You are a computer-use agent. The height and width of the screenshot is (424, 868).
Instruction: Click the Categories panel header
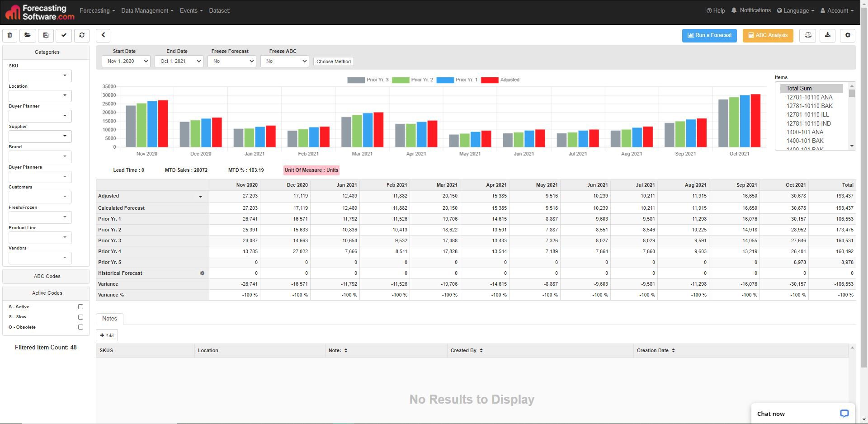[x=46, y=52]
